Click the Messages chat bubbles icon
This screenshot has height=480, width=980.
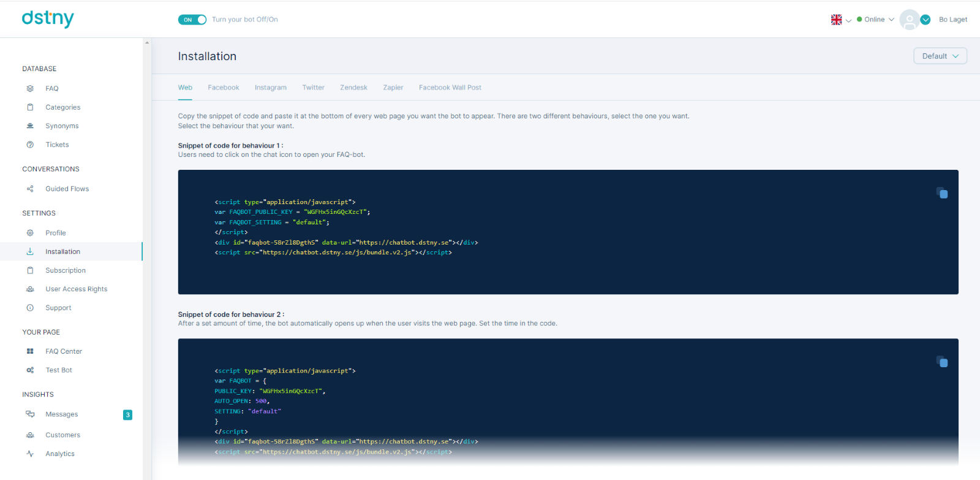(30, 414)
